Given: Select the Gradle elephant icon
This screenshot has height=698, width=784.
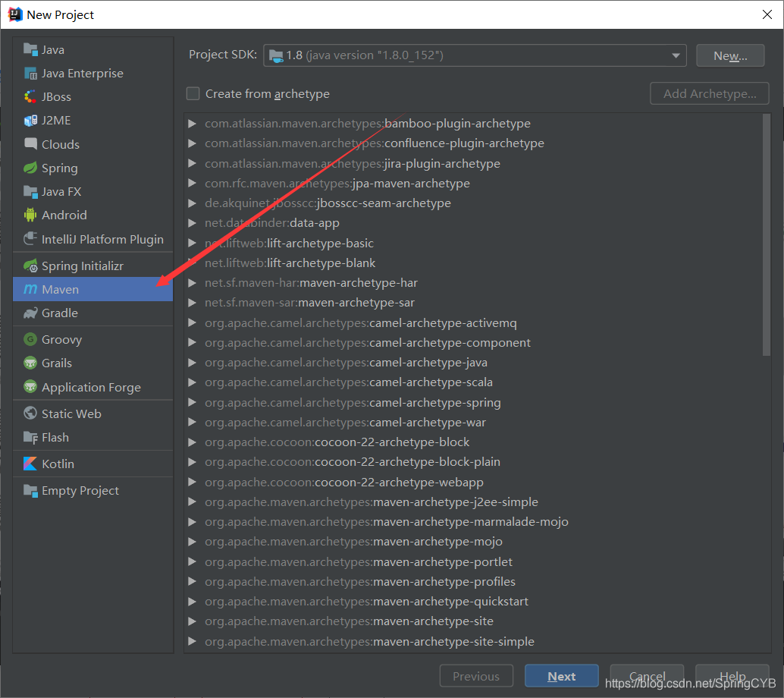Looking at the screenshot, I should click(x=30, y=313).
